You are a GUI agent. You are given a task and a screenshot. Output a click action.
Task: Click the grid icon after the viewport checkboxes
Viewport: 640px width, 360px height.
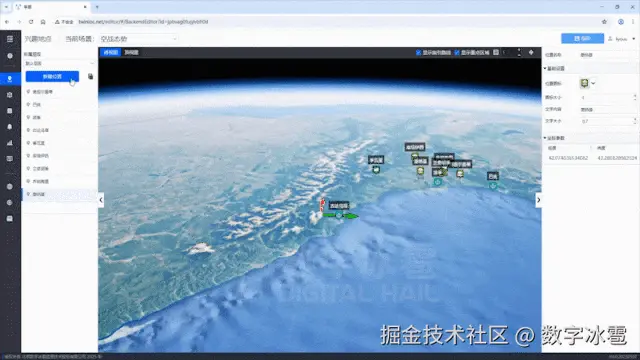496,52
